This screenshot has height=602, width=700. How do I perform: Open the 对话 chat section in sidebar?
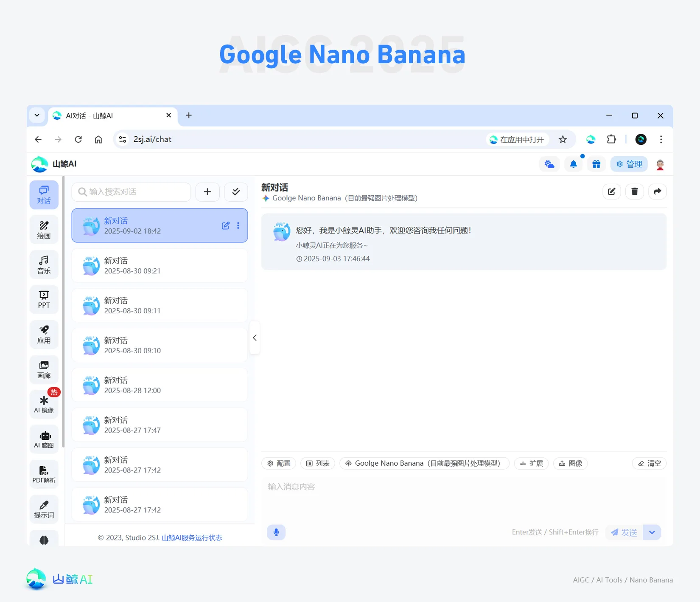(x=44, y=195)
